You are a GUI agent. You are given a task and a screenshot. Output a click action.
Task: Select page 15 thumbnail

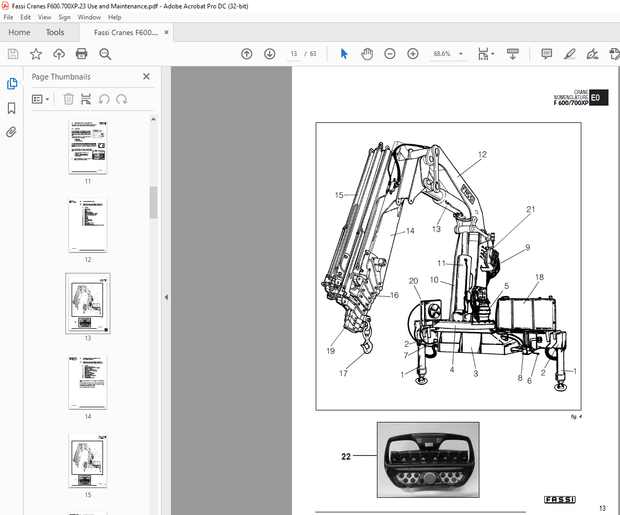coord(88,460)
